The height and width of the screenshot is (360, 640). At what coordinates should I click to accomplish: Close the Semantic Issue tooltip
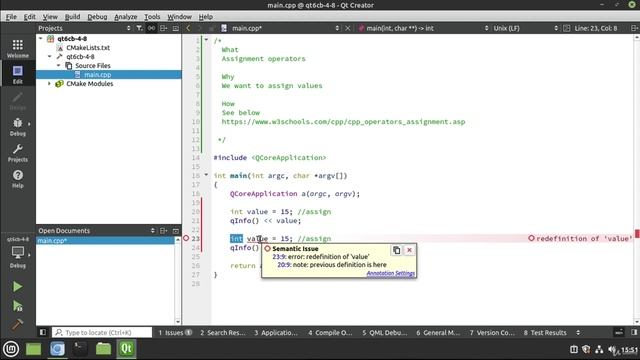point(409,250)
